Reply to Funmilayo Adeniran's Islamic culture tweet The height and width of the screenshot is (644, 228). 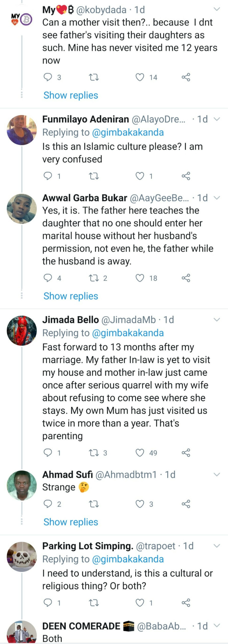[48, 176]
